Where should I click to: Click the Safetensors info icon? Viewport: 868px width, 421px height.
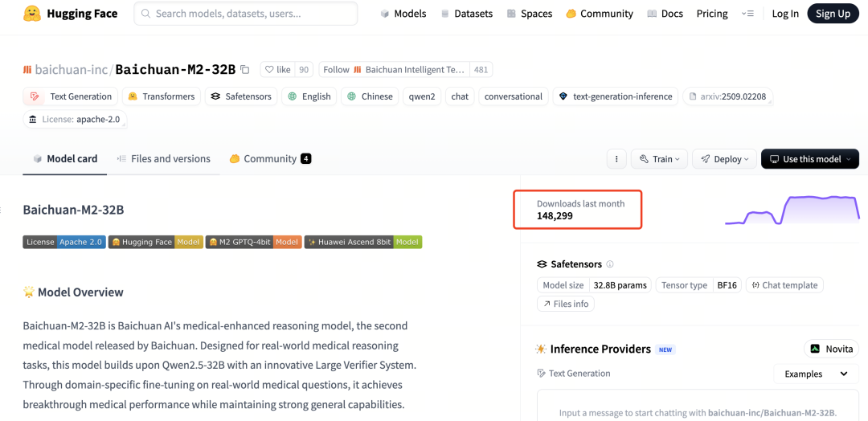(610, 264)
